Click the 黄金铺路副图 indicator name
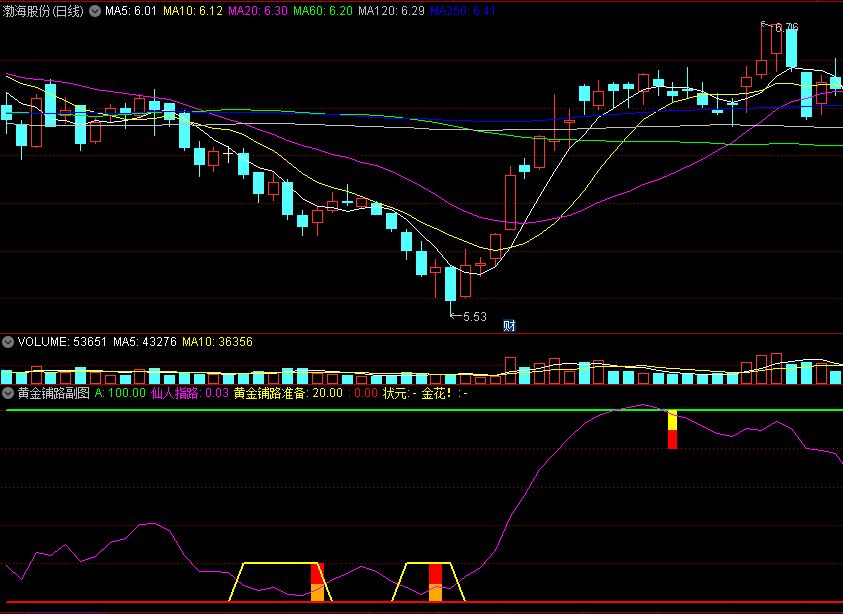The image size is (843, 614). click(53, 393)
